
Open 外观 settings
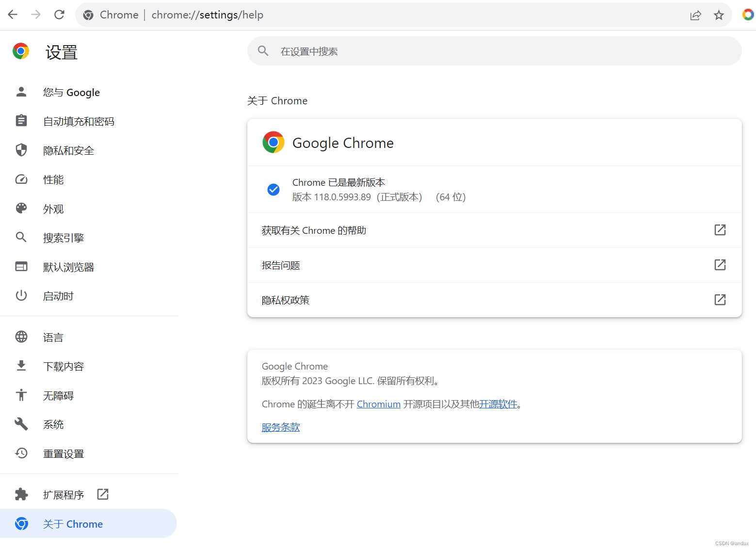pyautogui.click(x=89, y=209)
